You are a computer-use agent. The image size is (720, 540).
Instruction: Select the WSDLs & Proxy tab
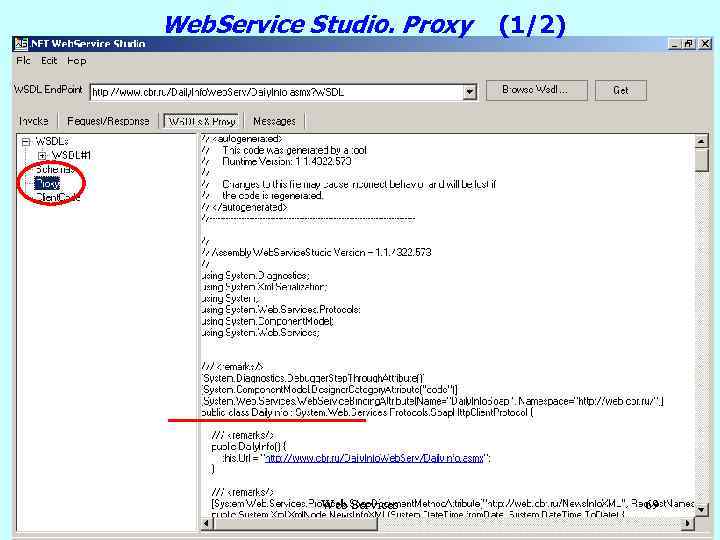(x=202, y=121)
